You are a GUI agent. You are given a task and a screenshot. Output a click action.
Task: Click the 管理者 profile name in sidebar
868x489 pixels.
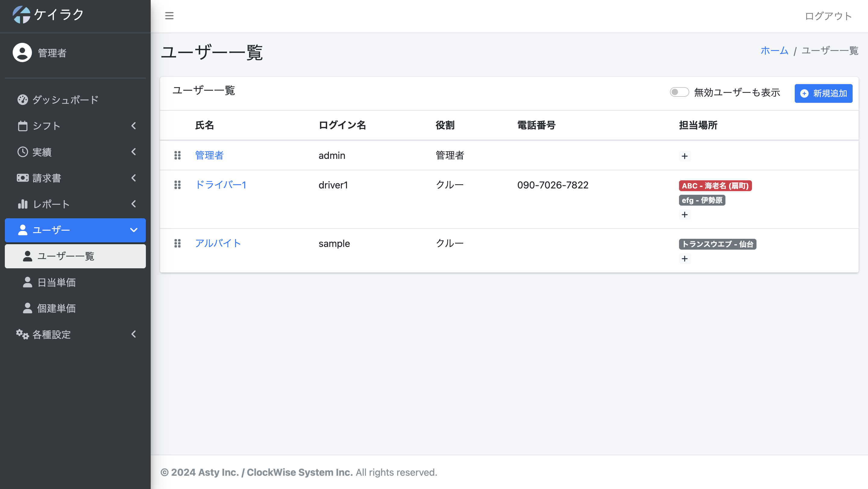click(52, 53)
